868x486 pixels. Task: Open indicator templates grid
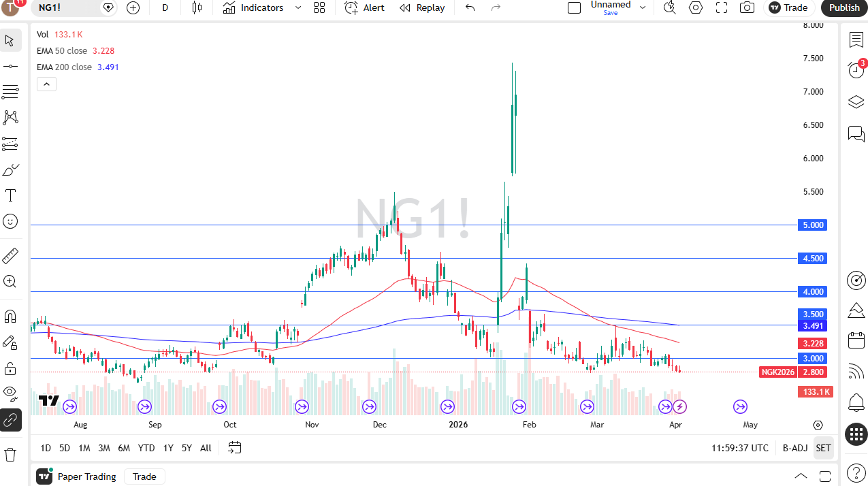tap(319, 7)
